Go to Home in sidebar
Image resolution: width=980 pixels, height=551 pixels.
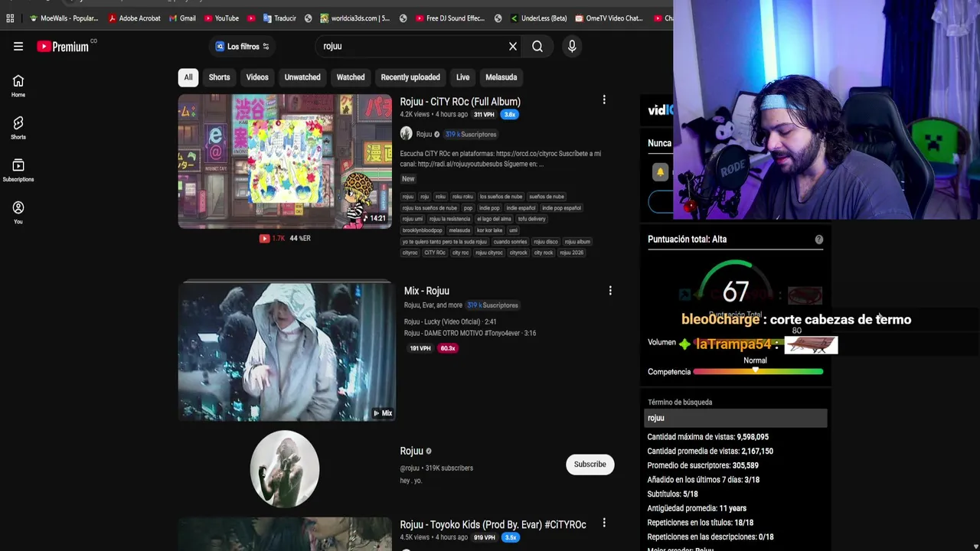[18, 86]
